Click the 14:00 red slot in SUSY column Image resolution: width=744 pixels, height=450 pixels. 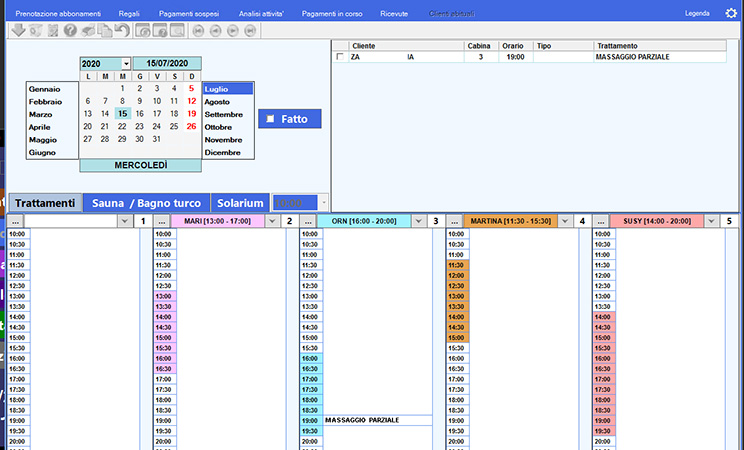pyautogui.click(x=603, y=317)
